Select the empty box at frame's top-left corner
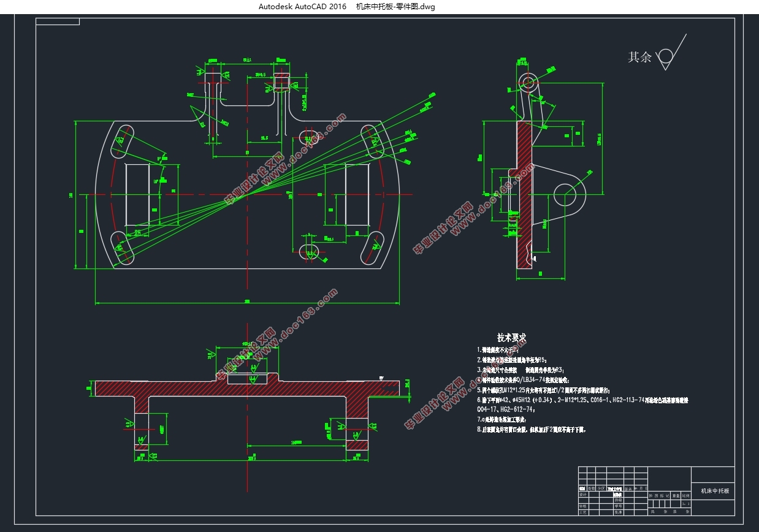 pos(58,21)
